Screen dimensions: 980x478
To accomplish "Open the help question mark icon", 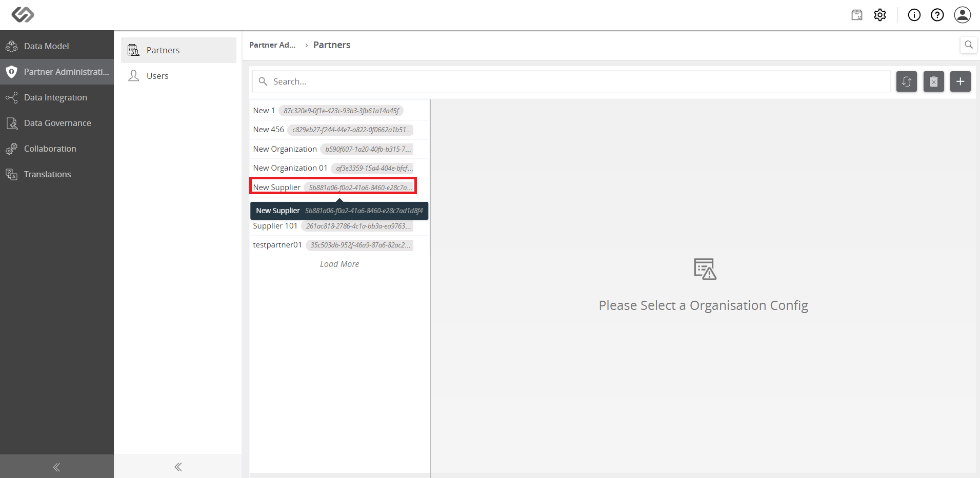I will [937, 15].
